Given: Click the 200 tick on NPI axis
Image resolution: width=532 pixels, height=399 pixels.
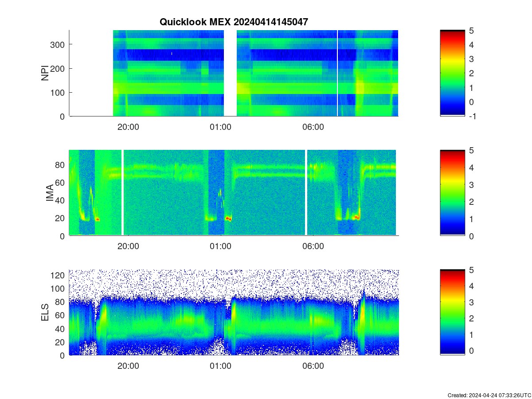Looking at the screenshot, I should (59, 68).
